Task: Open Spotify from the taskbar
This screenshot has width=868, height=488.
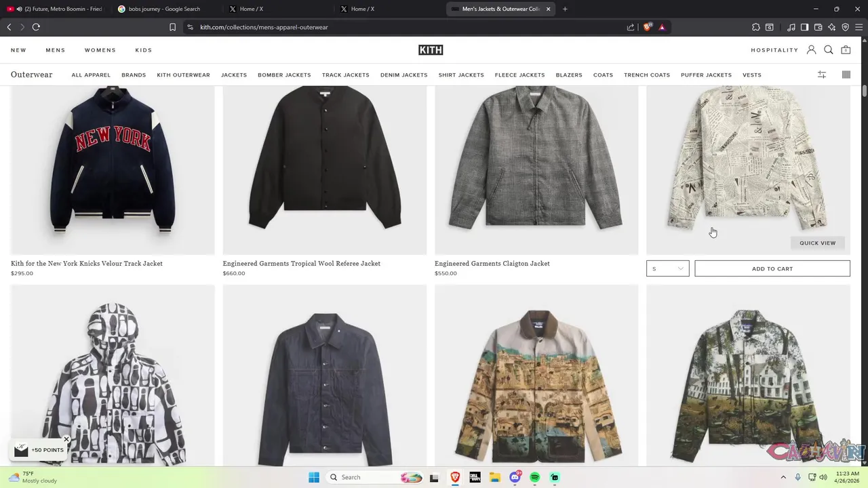Action: (535, 477)
